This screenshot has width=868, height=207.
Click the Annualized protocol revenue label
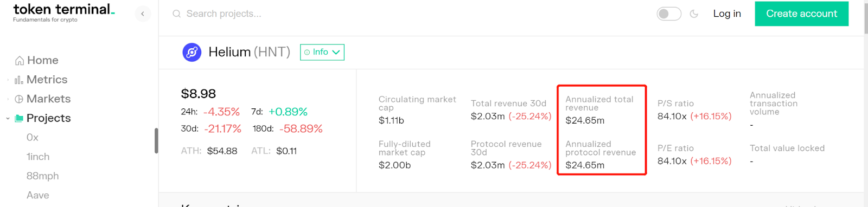[x=601, y=148]
